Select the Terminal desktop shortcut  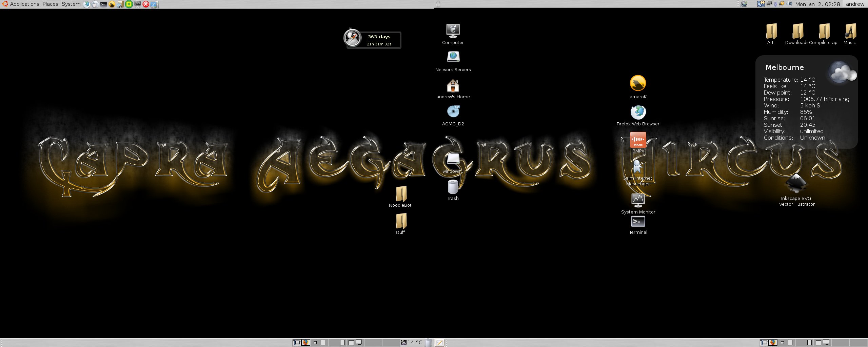point(638,225)
